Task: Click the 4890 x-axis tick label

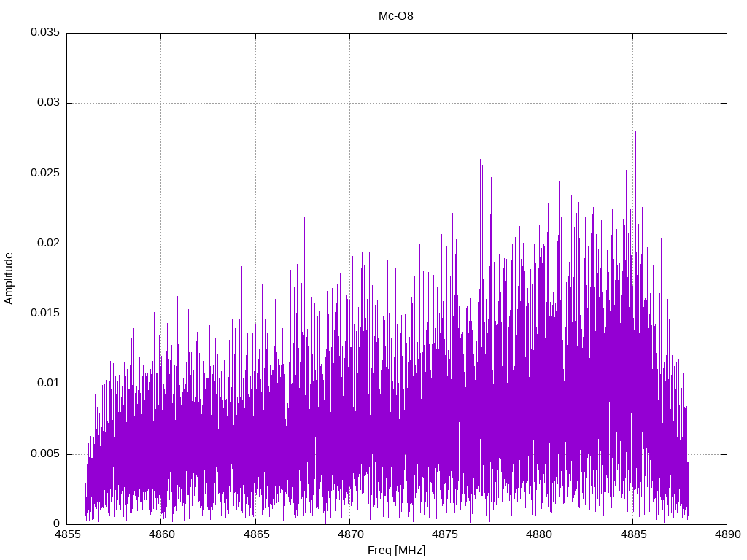Action: (727, 535)
